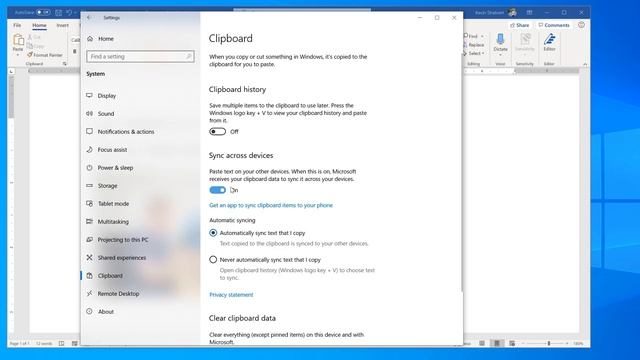640x360 pixels.
Task: Open Comments in Word
Action: 554,25
